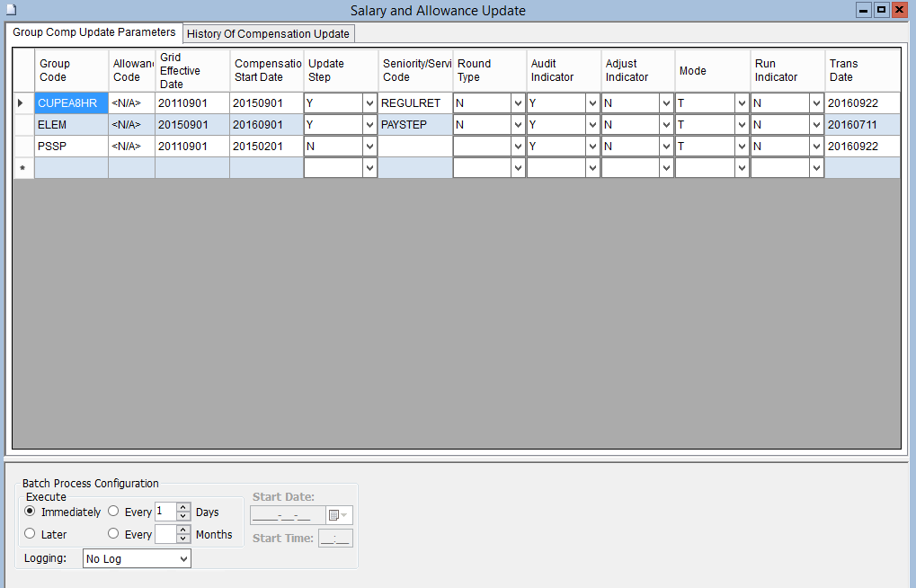Click the new row asterisk marker
Viewport: 916px width, 588px height.
22,168
